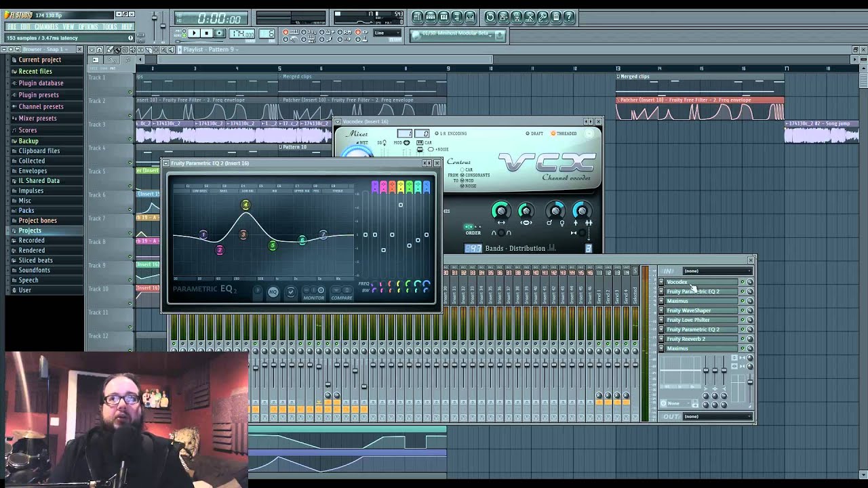Click EQ band node 4 at the curve peak
The width and height of the screenshot is (868, 488).
click(x=245, y=205)
